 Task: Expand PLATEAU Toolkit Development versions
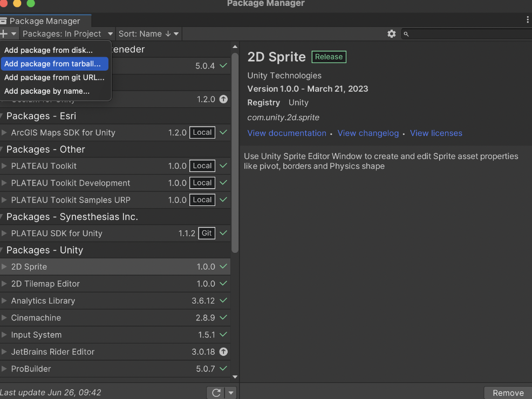[x=4, y=183]
